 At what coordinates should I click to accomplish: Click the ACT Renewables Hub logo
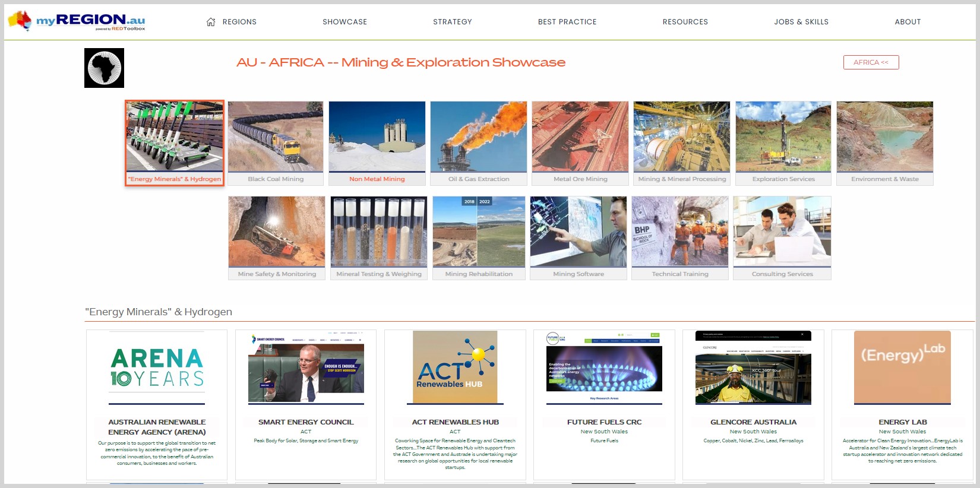(x=455, y=367)
